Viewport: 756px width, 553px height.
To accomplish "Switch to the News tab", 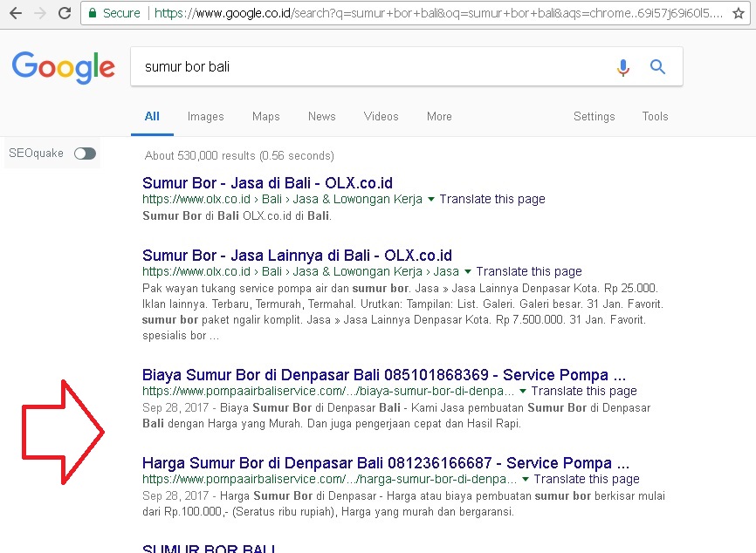I will click(321, 117).
